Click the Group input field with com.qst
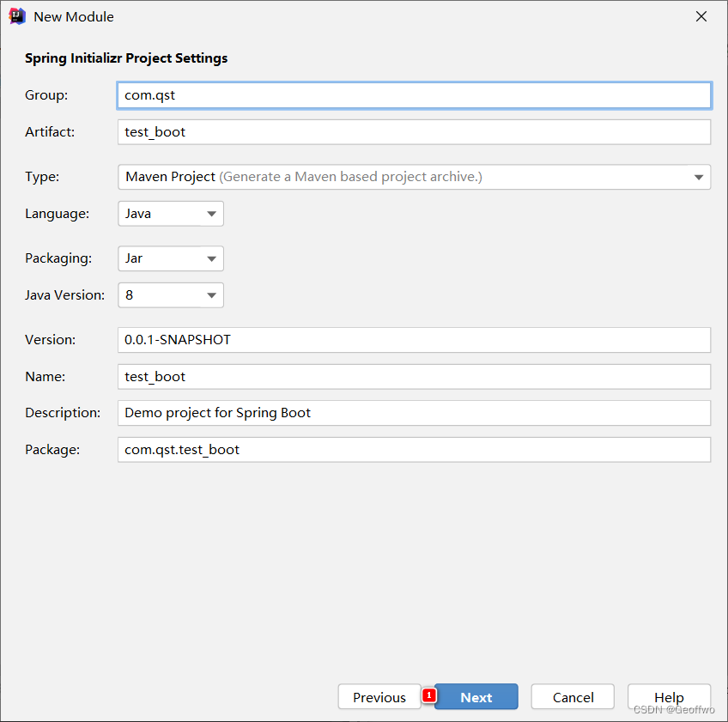This screenshot has width=728, height=722. pos(414,95)
